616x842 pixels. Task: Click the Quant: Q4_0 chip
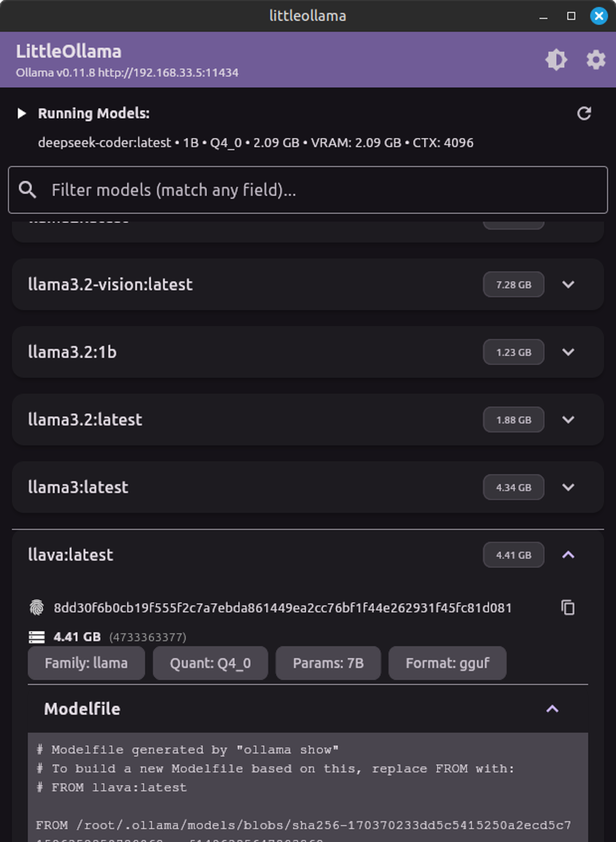click(x=210, y=663)
